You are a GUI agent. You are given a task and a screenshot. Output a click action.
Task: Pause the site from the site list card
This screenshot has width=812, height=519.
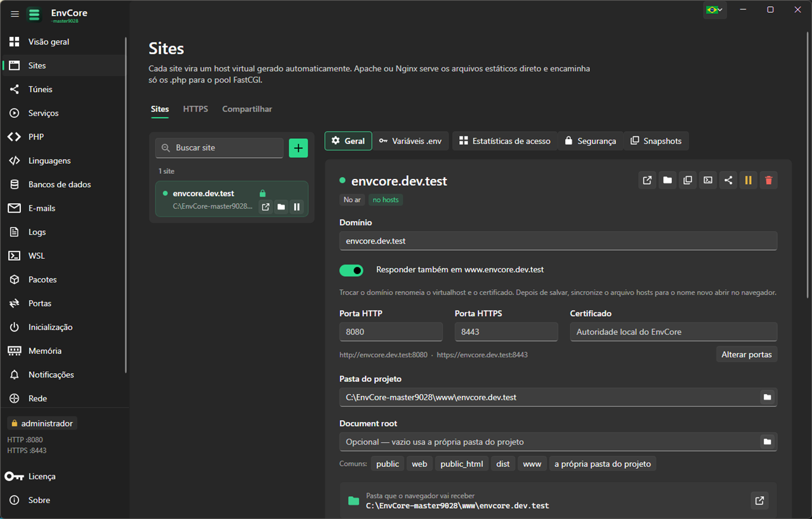(x=297, y=207)
